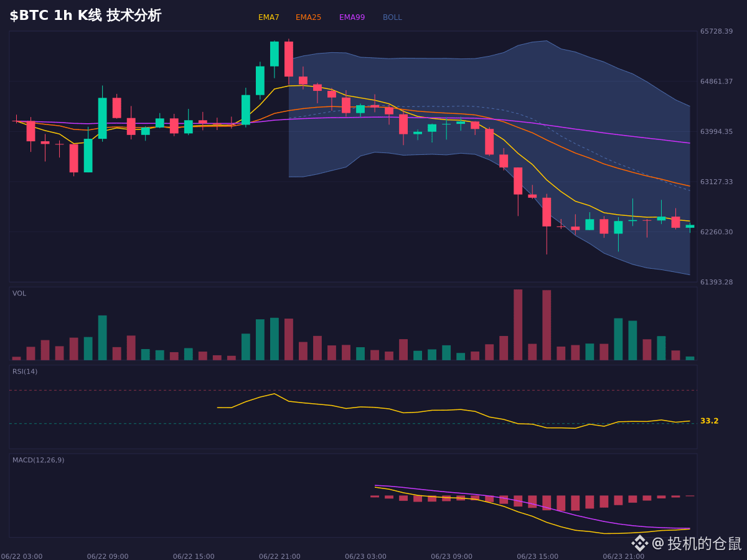Screen dimensions: 747x560
Task: Click the 06/22 15:00 time axis label
Action: (194, 556)
